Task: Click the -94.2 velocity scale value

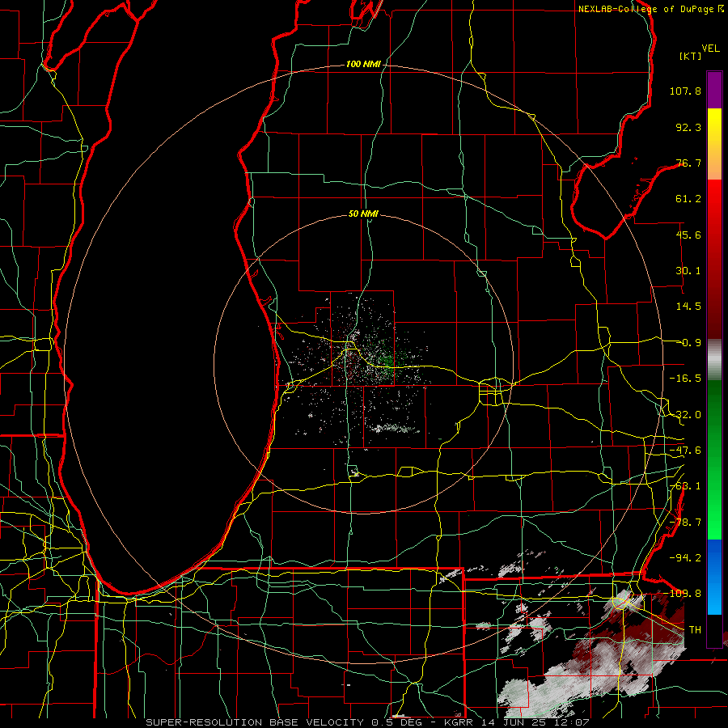Action: [x=685, y=557]
